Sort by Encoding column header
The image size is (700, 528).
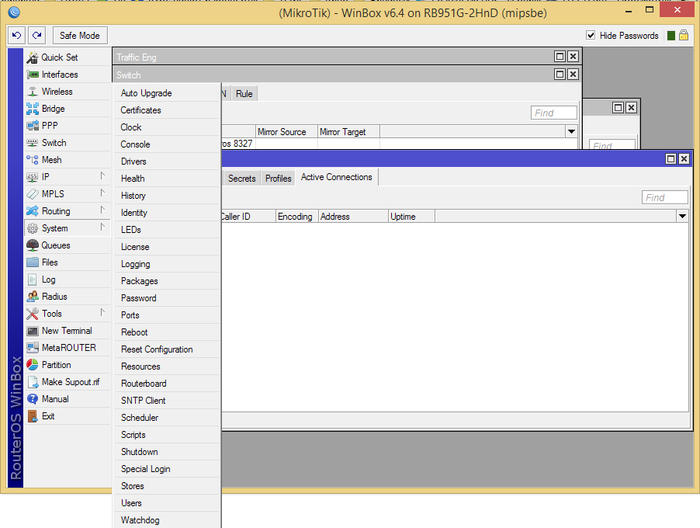[297, 216]
